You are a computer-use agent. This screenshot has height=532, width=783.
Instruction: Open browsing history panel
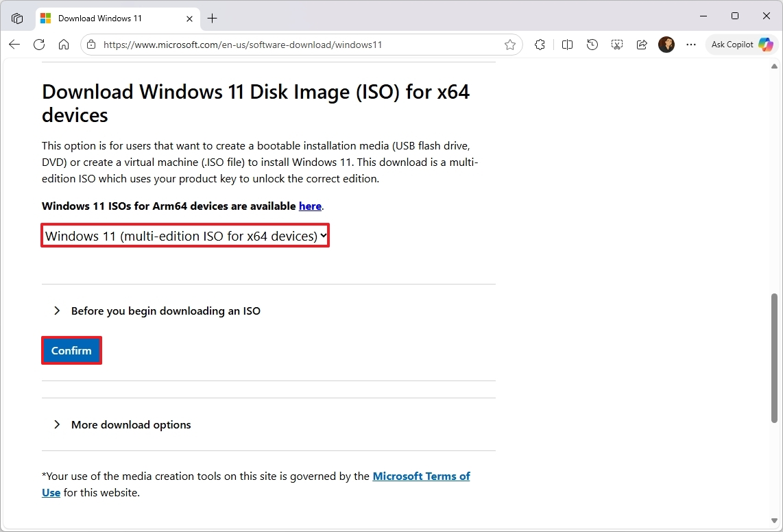pos(592,45)
